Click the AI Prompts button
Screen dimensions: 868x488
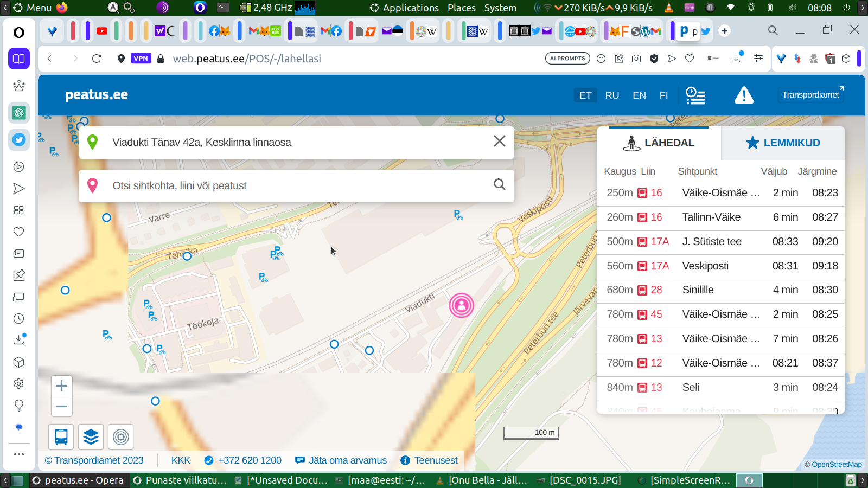[x=567, y=59]
